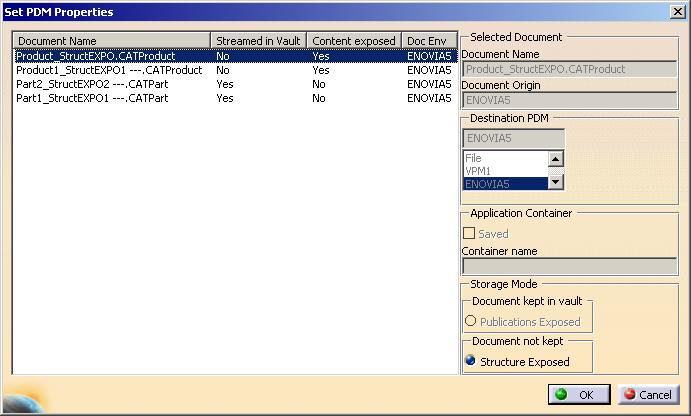Image resolution: width=691 pixels, height=416 pixels.
Task: Sort by Streamed in Vault column
Action: [258, 40]
